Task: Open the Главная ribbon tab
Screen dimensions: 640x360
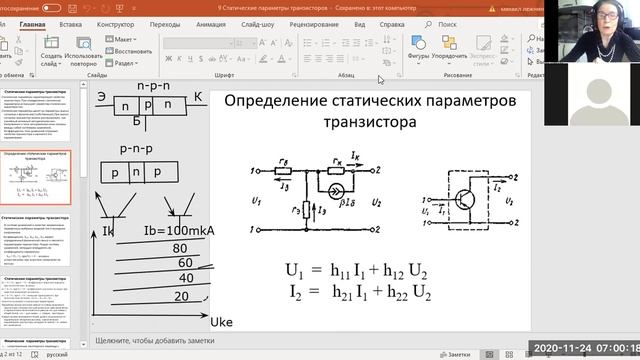Action: 32,24
